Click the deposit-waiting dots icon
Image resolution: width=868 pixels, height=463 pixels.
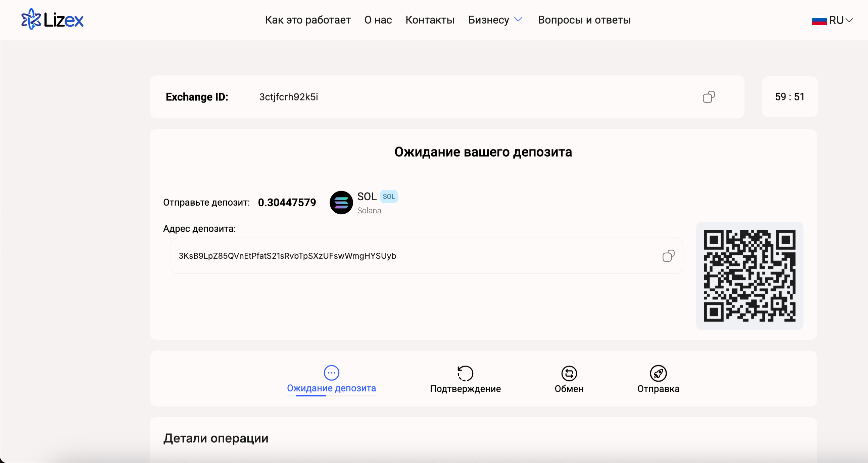331,373
